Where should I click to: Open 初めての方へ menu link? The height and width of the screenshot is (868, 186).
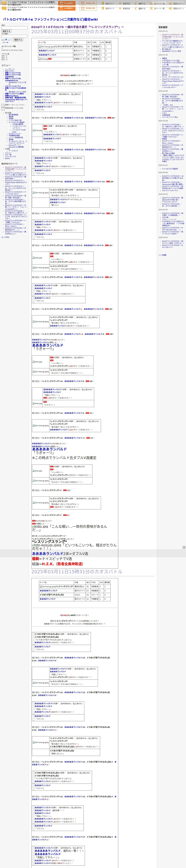[x=10, y=71]
